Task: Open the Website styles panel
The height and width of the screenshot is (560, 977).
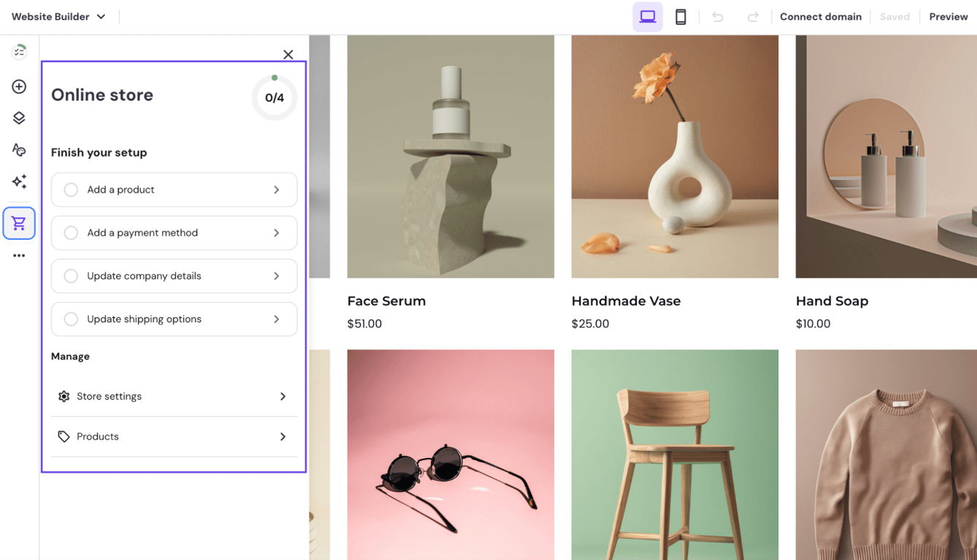Action: 18,150
